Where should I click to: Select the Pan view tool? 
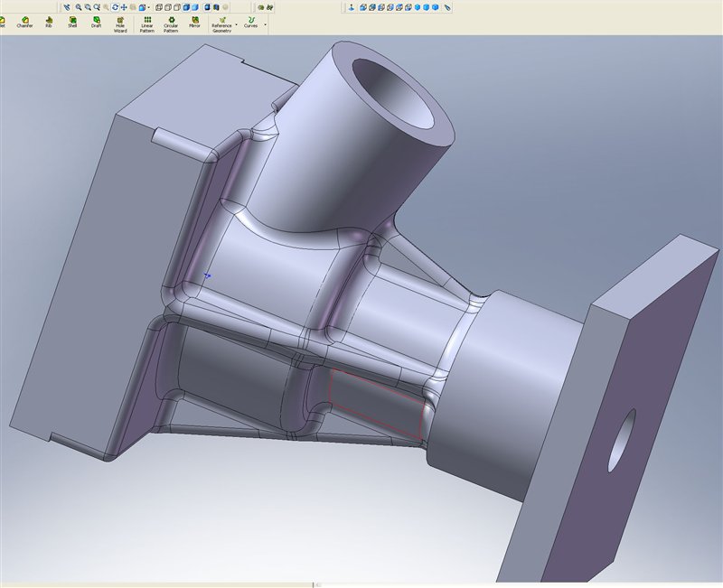(x=124, y=6)
